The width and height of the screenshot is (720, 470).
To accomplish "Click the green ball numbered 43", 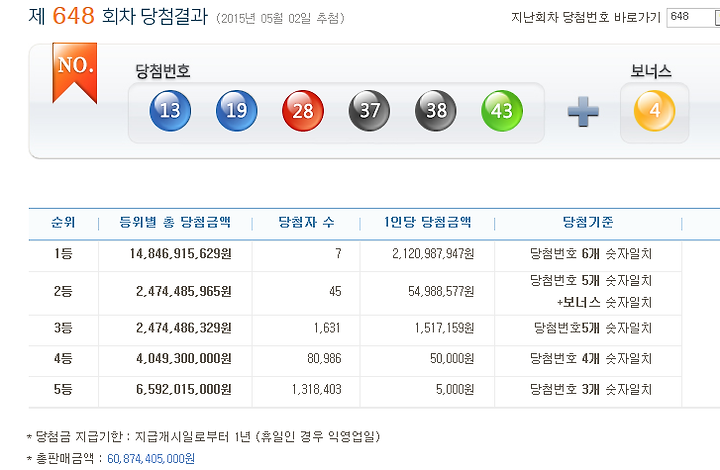I will point(502,111).
